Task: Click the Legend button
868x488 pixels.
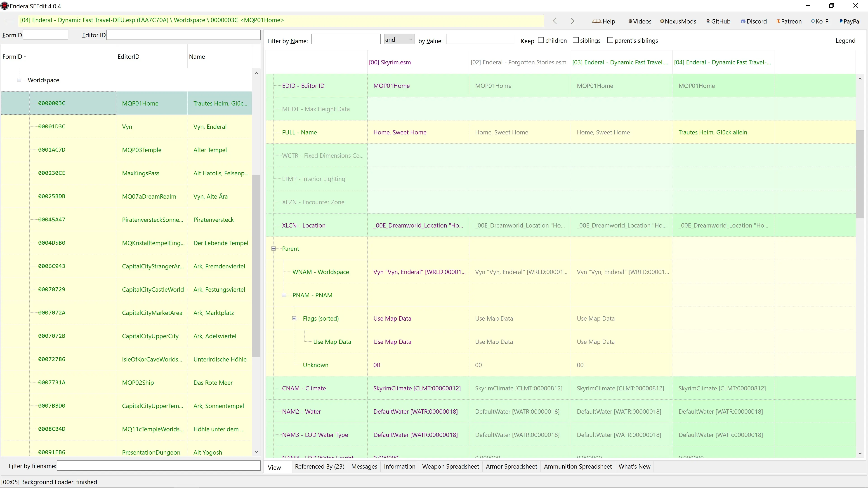Action: [x=845, y=41]
